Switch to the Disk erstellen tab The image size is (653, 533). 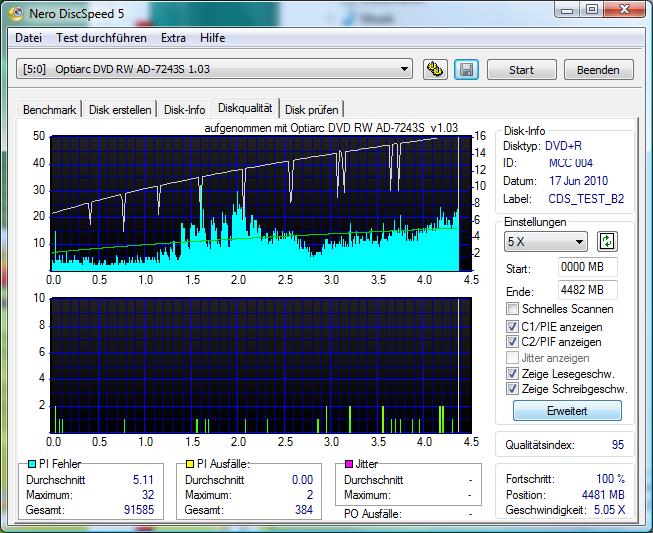tap(120, 110)
